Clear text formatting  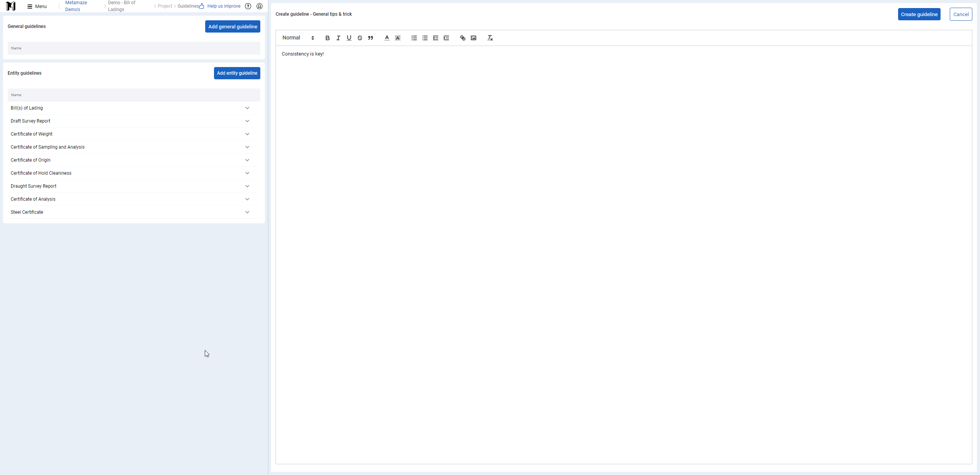point(490,38)
